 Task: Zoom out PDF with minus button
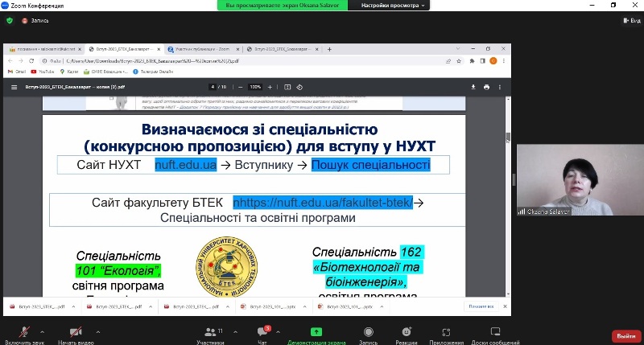point(240,87)
